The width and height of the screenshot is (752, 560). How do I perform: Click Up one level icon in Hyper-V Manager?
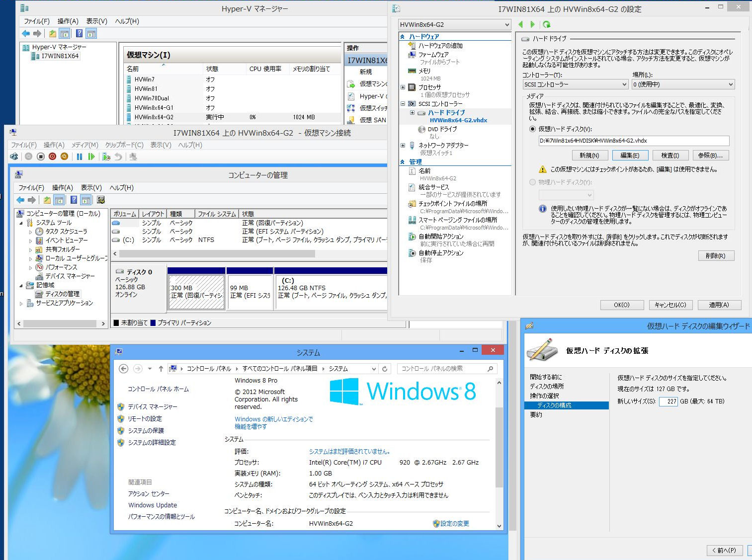(x=52, y=33)
